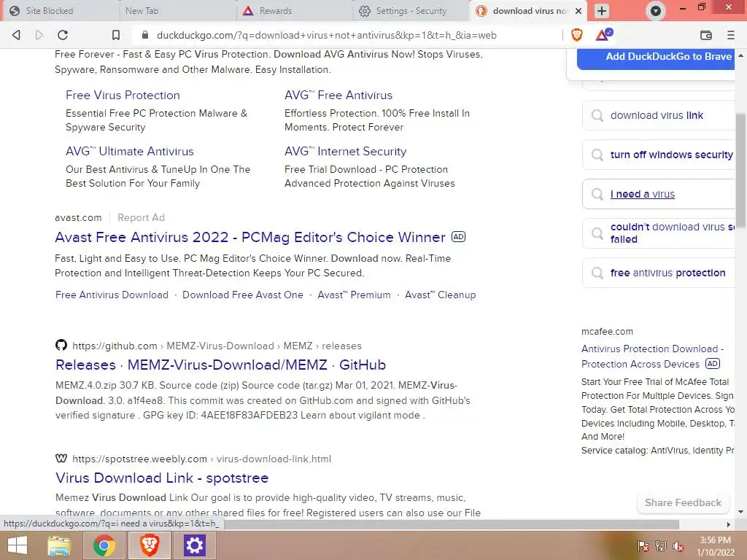Open File Explorer from the taskbar
The height and width of the screenshot is (560, 747).
pos(59,545)
